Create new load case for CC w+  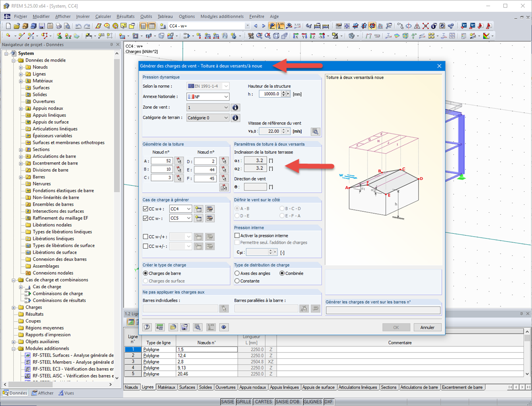tap(198, 209)
